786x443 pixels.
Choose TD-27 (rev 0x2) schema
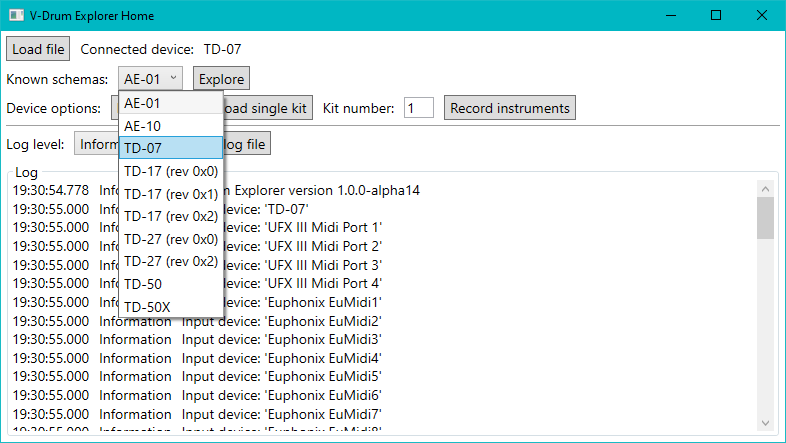pos(170,261)
